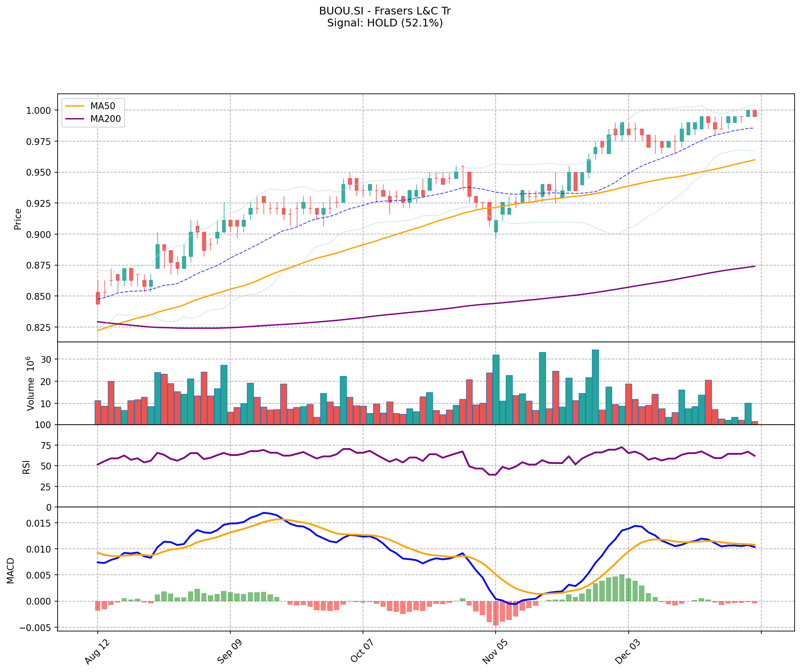The width and height of the screenshot is (801, 672).
Task: Click the 1.000 price axis tick
Action: point(40,110)
